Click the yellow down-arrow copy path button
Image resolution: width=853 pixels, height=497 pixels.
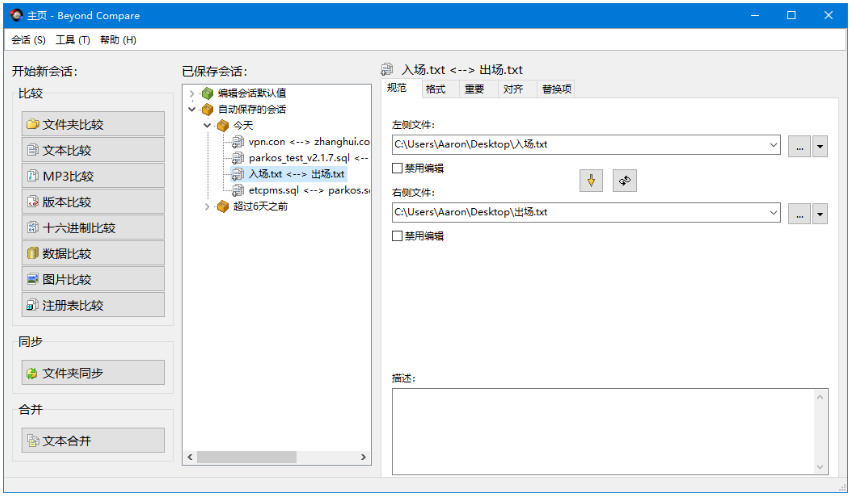(x=591, y=181)
